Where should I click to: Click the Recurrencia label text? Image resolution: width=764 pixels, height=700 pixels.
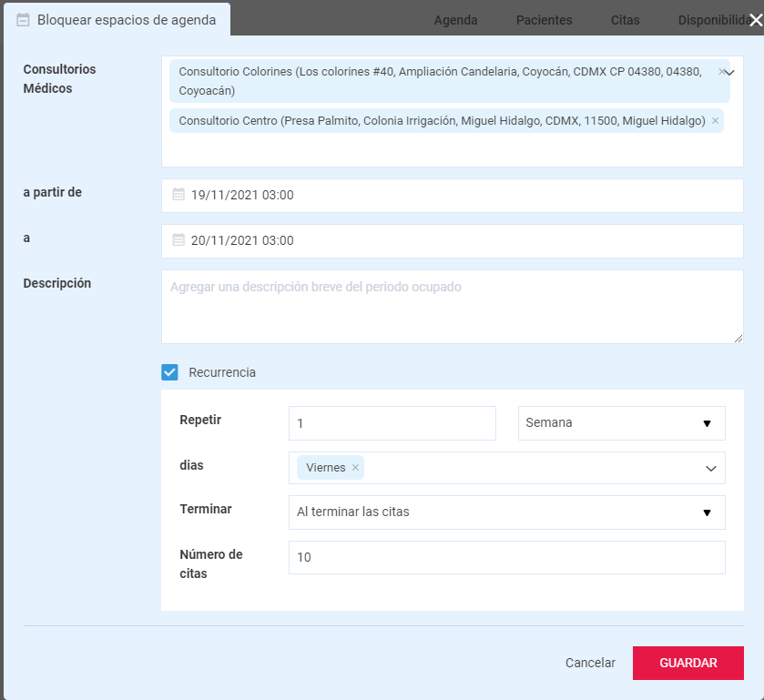[x=222, y=372]
